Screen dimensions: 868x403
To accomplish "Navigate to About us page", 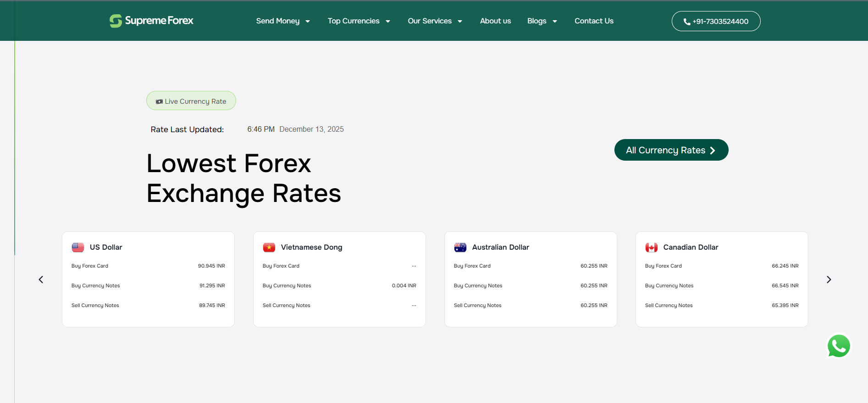I will pyautogui.click(x=495, y=21).
